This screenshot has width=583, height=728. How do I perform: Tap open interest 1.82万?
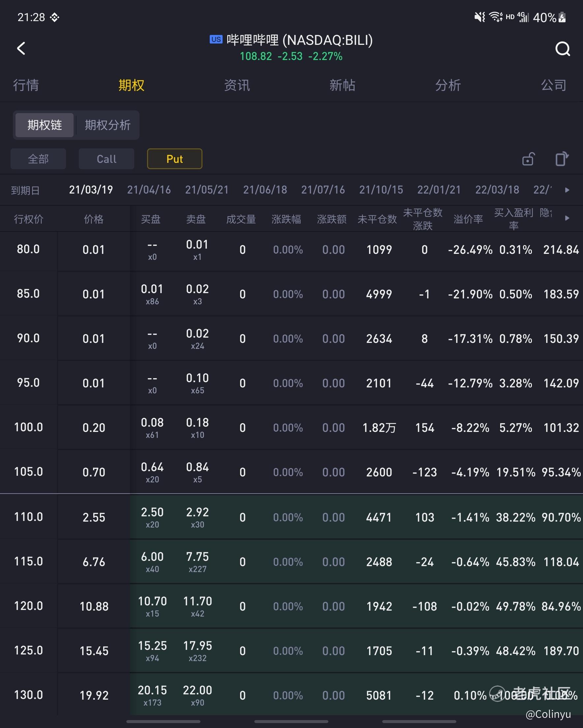tap(379, 428)
